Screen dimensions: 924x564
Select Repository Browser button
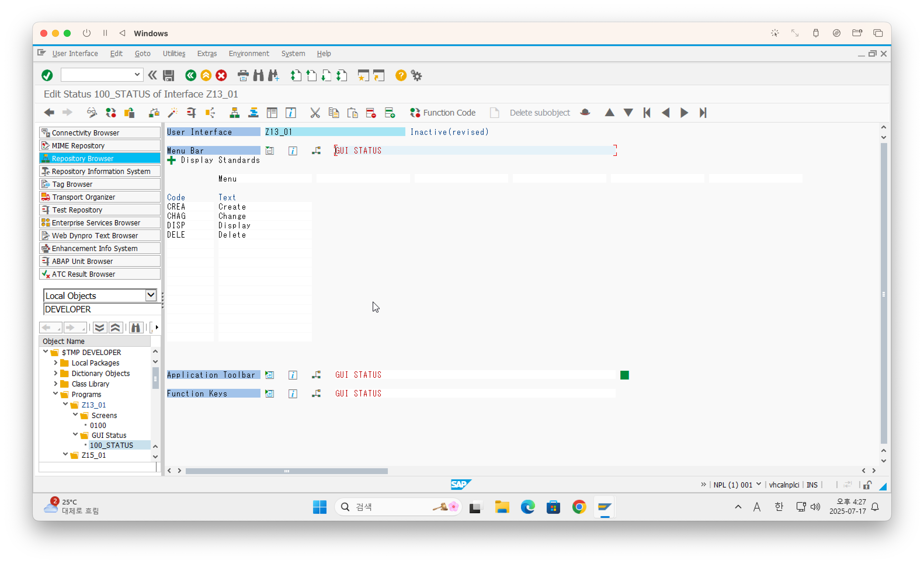coord(100,159)
